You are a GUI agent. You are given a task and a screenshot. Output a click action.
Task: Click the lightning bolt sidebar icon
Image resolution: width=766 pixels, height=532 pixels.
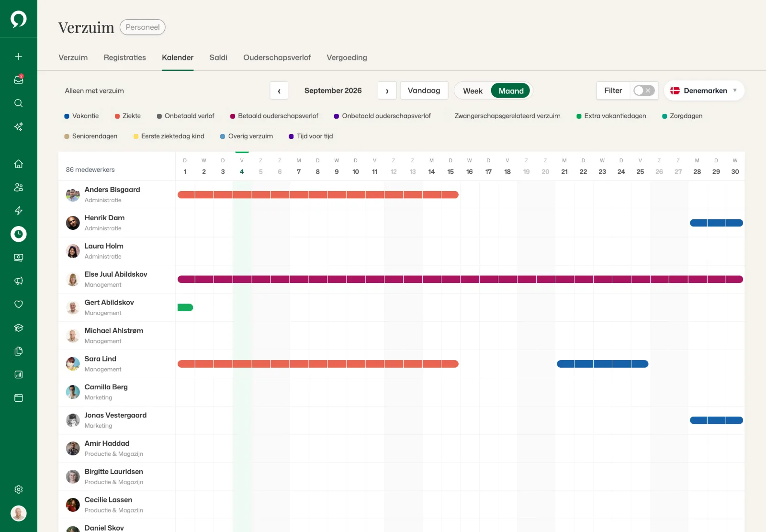[19, 211]
